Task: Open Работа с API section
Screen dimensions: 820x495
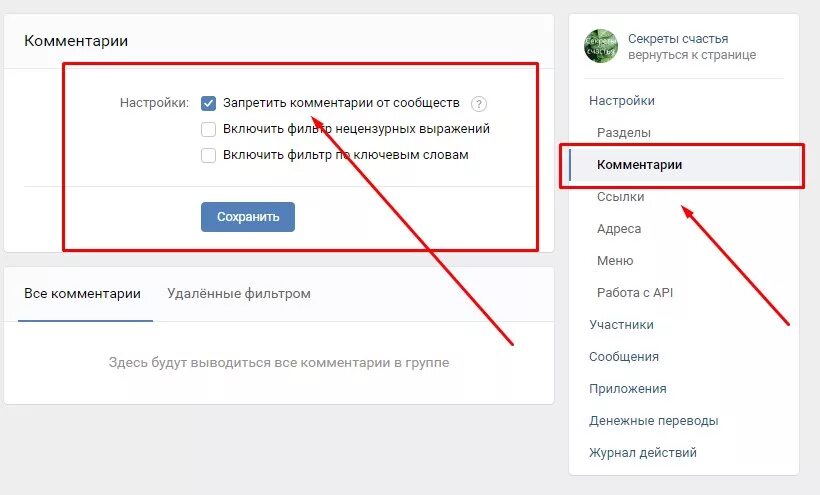Action: pyautogui.click(x=635, y=293)
